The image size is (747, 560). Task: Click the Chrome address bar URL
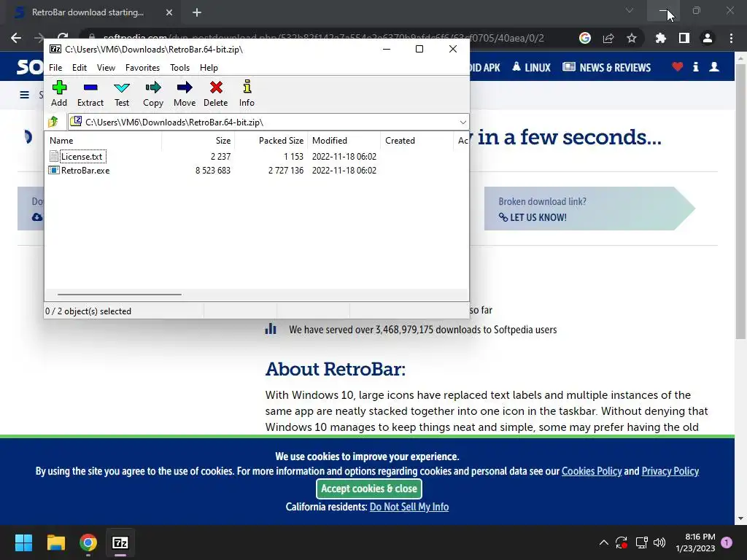pos(323,38)
